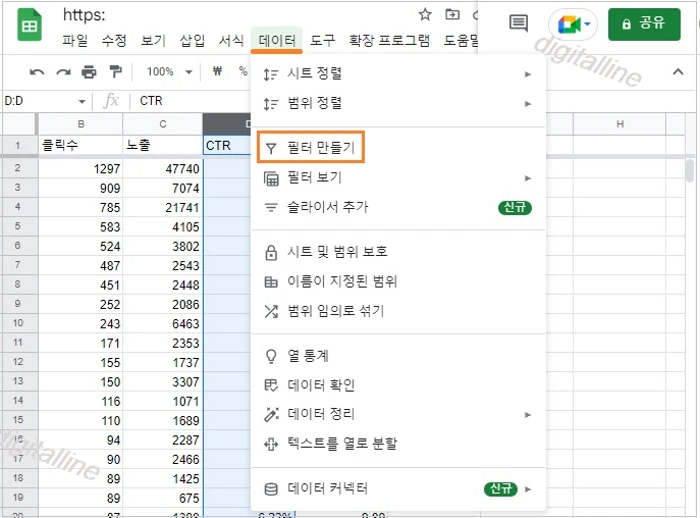
Task: Click the redo arrow
Action: (63, 72)
